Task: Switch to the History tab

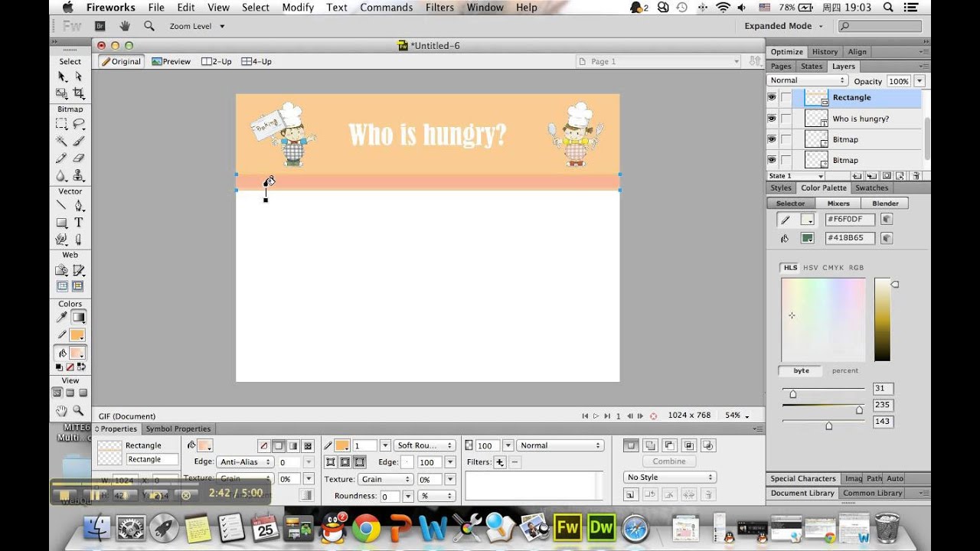Action: click(825, 52)
